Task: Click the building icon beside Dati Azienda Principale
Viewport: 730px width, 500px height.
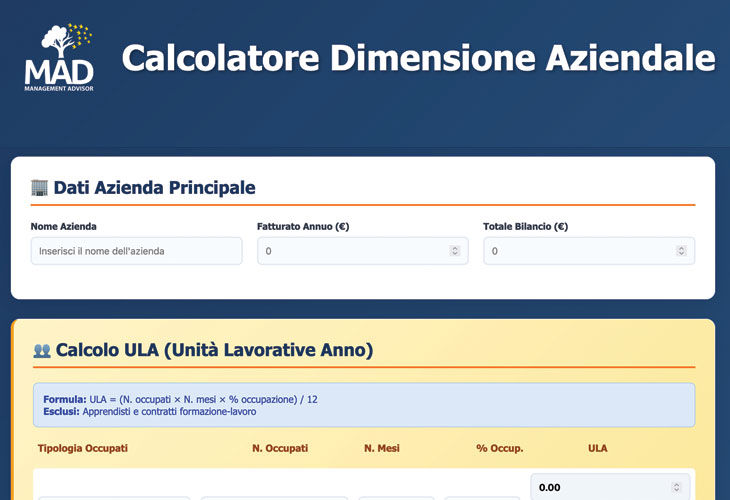Action: click(x=40, y=187)
